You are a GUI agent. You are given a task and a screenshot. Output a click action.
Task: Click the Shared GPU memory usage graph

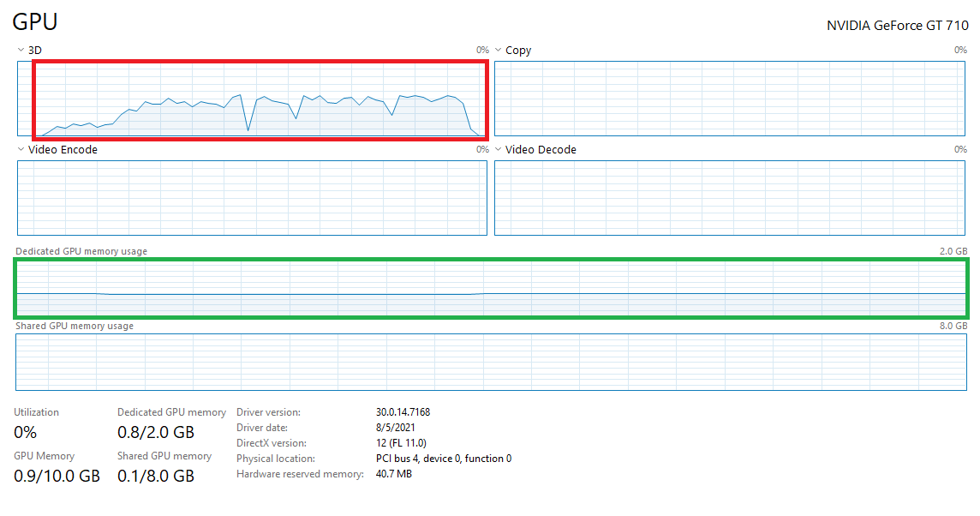pos(491,362)
